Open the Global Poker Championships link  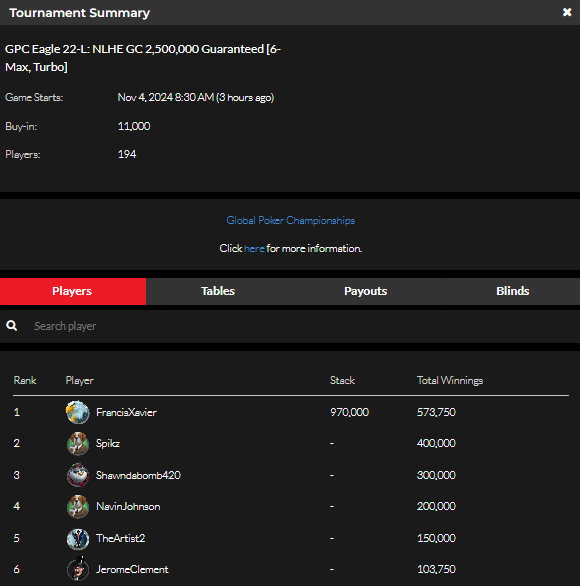tap(290, 220)
